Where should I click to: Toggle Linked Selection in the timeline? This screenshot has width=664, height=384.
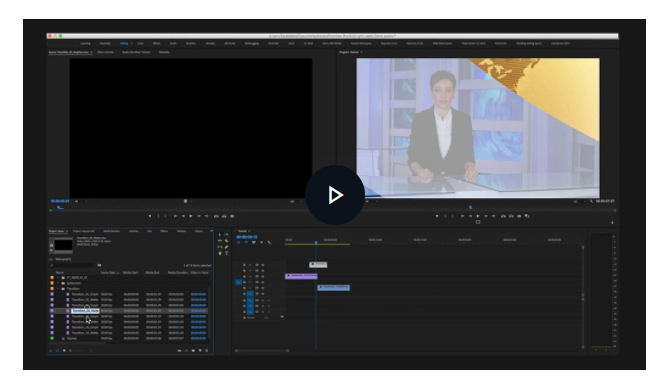point(254,243)
